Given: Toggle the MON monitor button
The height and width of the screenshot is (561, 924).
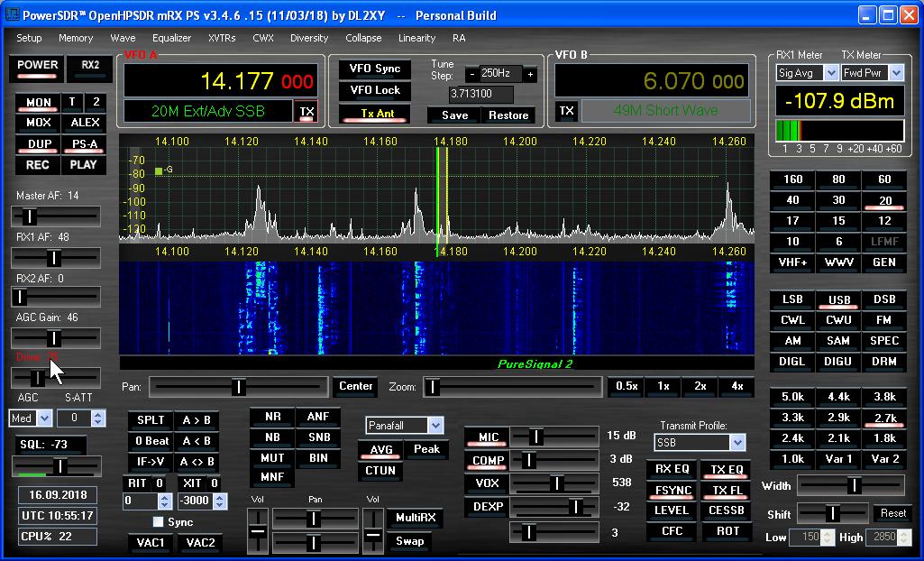Looking at the screenshot, I should (38, 103).
